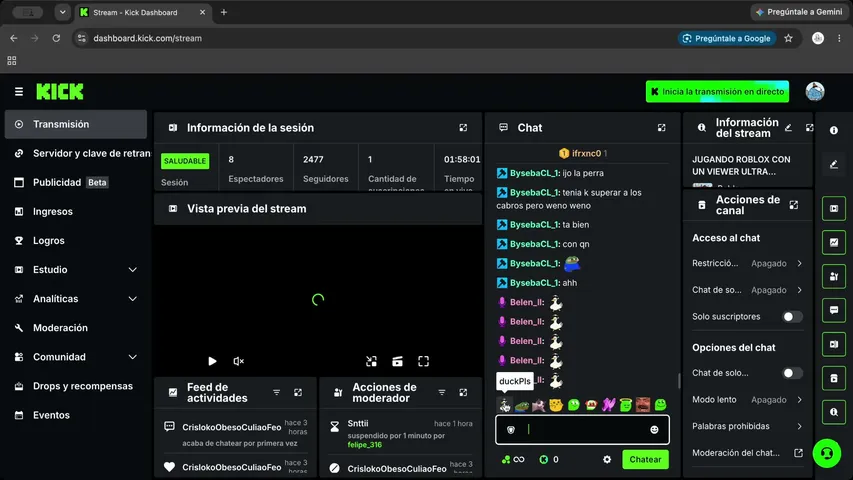
Task: Open Moderación in sidebar
Action: pos(76,328)
